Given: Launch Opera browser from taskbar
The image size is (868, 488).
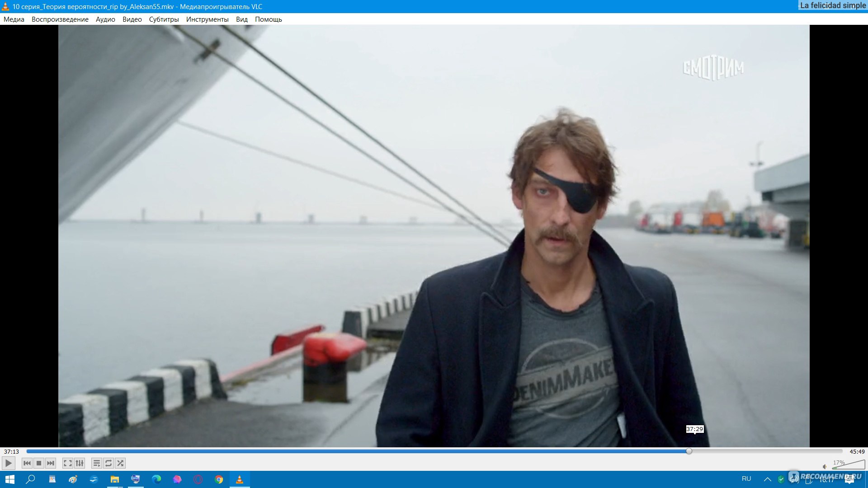Looking at the screenshot, I should click(x=198, y=479).
